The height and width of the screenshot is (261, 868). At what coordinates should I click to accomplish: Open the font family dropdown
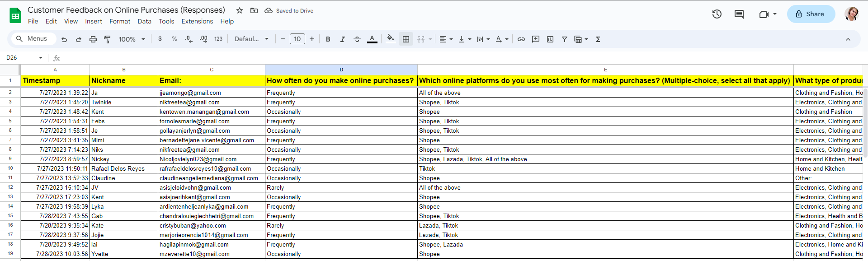tap(251, 39)
